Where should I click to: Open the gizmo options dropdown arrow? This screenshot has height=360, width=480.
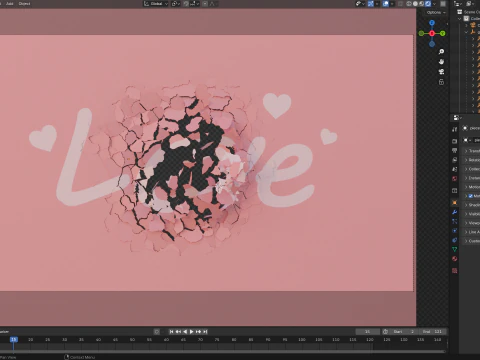[x=377, y=4]
